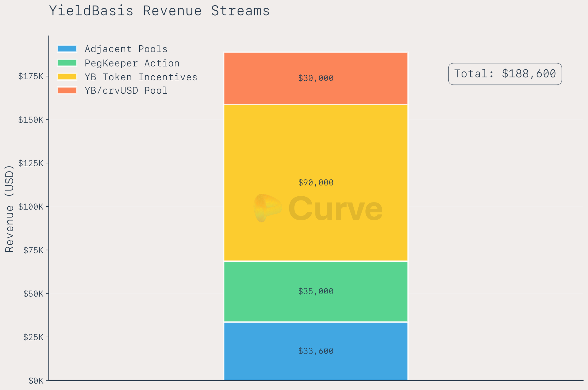
Task: Click the Curve watermark text
Action: coord(335,209)
